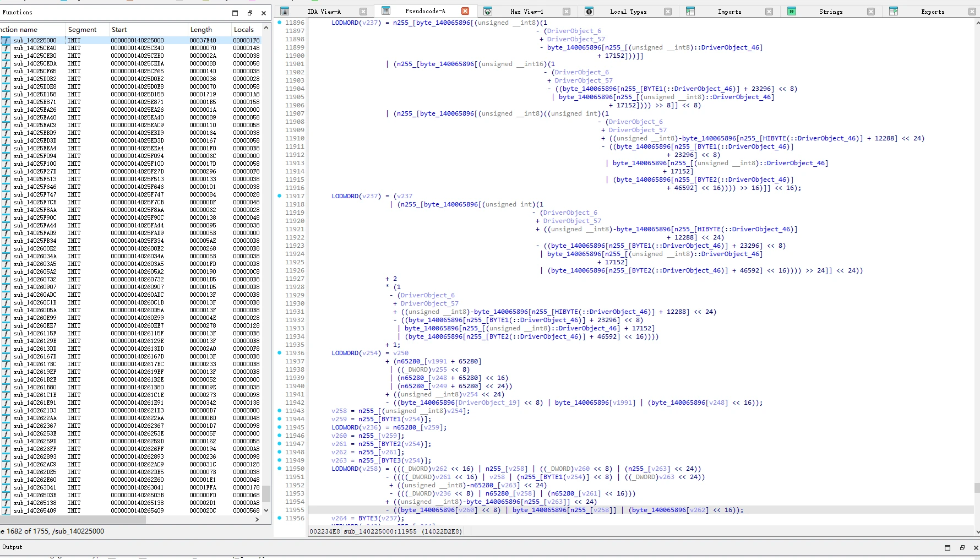Click the Imports tab icon

690,11
